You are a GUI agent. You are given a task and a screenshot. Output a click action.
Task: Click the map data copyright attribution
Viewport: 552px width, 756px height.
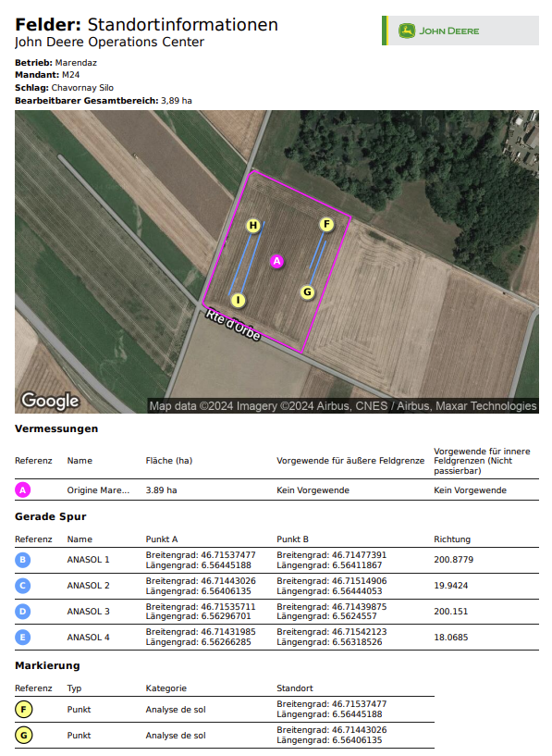pyautogui.click(x=343, y=406)
